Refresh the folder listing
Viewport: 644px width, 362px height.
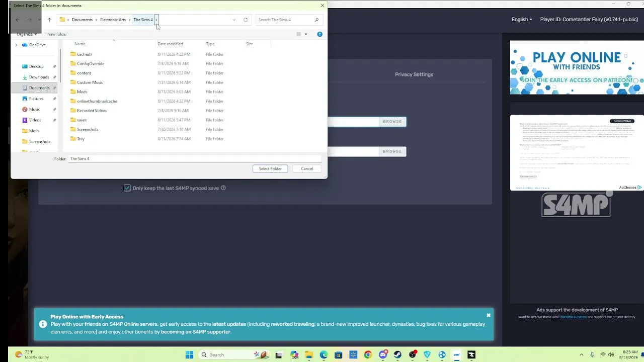coord(246,20)
